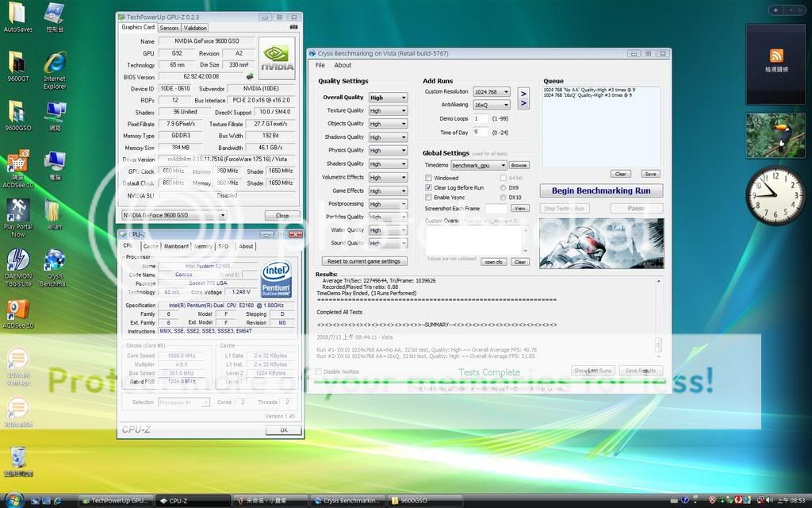
Task: Open the Overall Quality dropdown
Action: (x=388, y=98)
